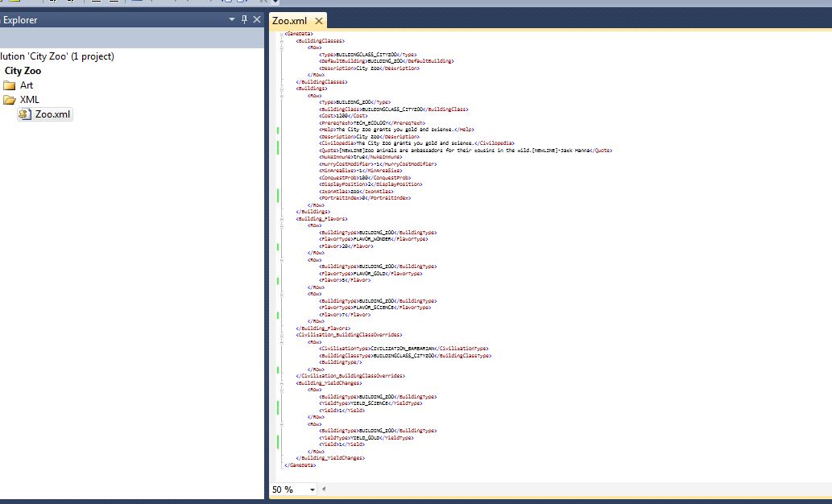Click the closing </Buildings> tag
The image size is (832, 504).
point(313,212)
